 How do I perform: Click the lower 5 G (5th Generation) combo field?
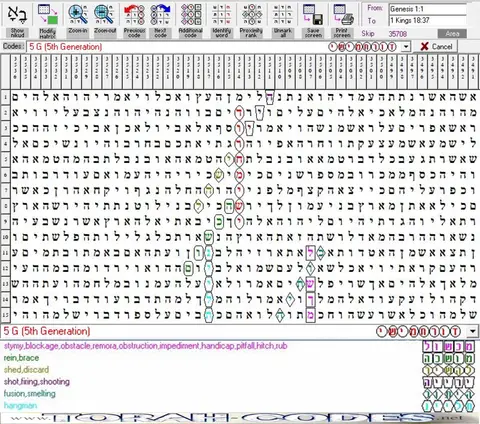[233, 331]
